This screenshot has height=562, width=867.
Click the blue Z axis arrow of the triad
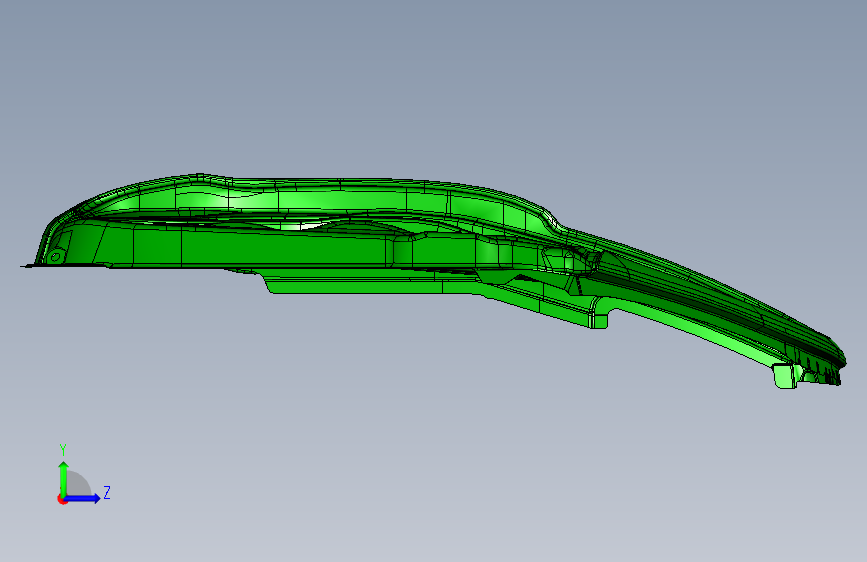(83, 498)
